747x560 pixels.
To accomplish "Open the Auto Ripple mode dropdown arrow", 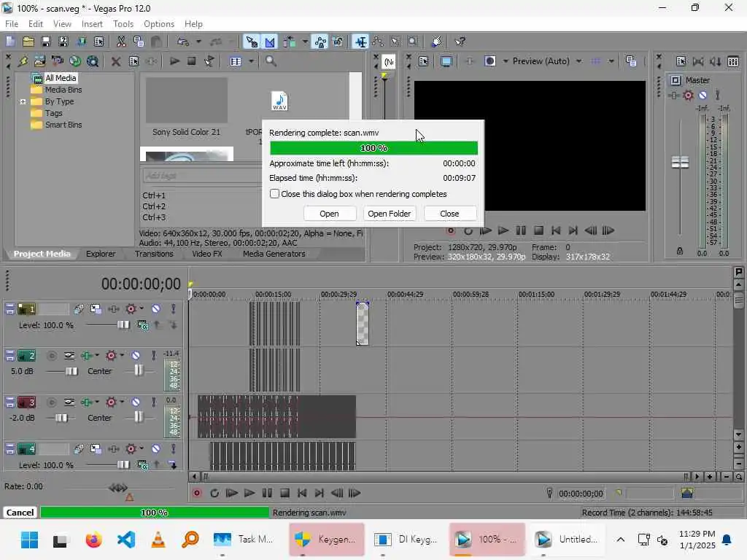I will pos(305,42).
